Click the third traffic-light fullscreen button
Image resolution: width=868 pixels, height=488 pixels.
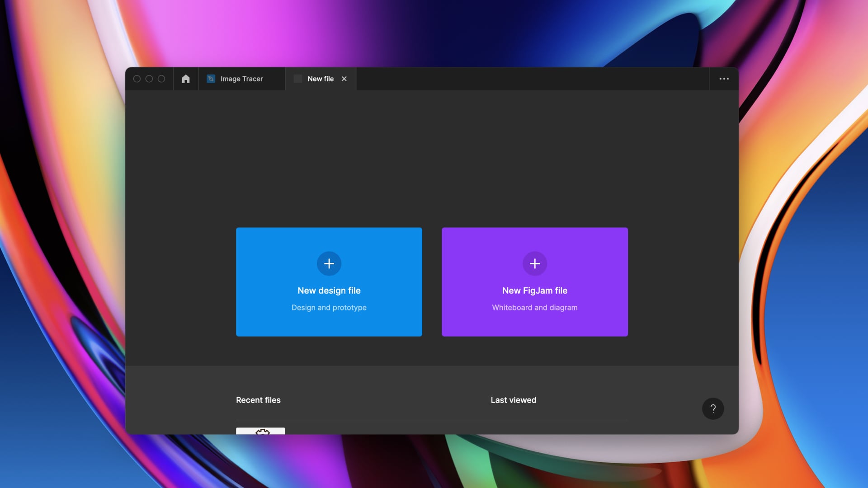pos(161,79)
